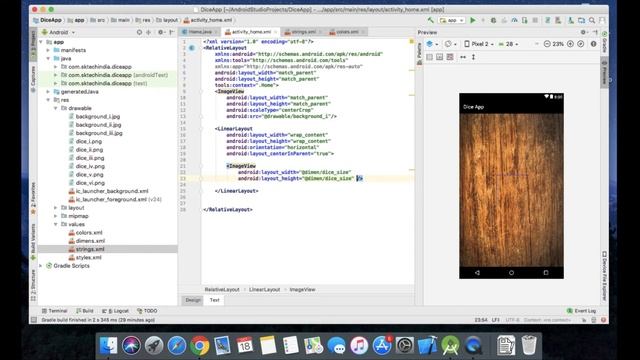Viewport: 640px width, 360px height.
Task: Open the Android project view dropdown
Action: pyautogui.click(x=58, y=32)
